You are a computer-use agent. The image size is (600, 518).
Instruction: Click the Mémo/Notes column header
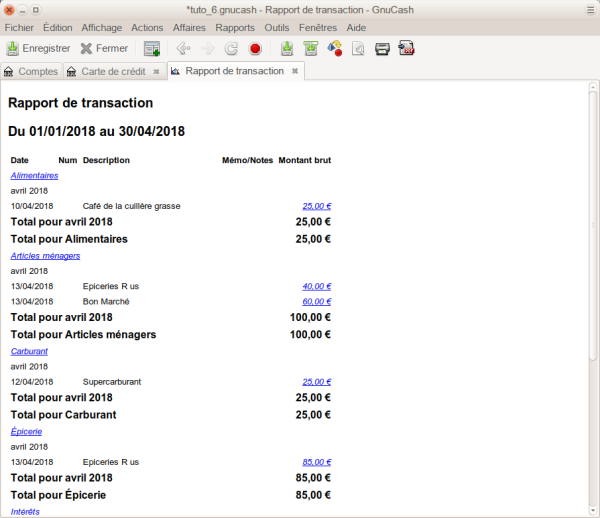click(x=247, y=160)
